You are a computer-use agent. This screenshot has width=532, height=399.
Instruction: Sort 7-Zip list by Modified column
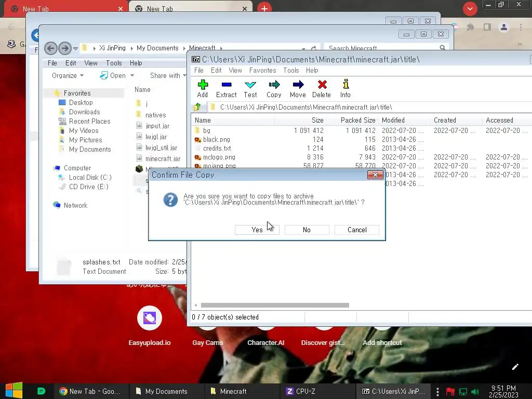[404, 120]
